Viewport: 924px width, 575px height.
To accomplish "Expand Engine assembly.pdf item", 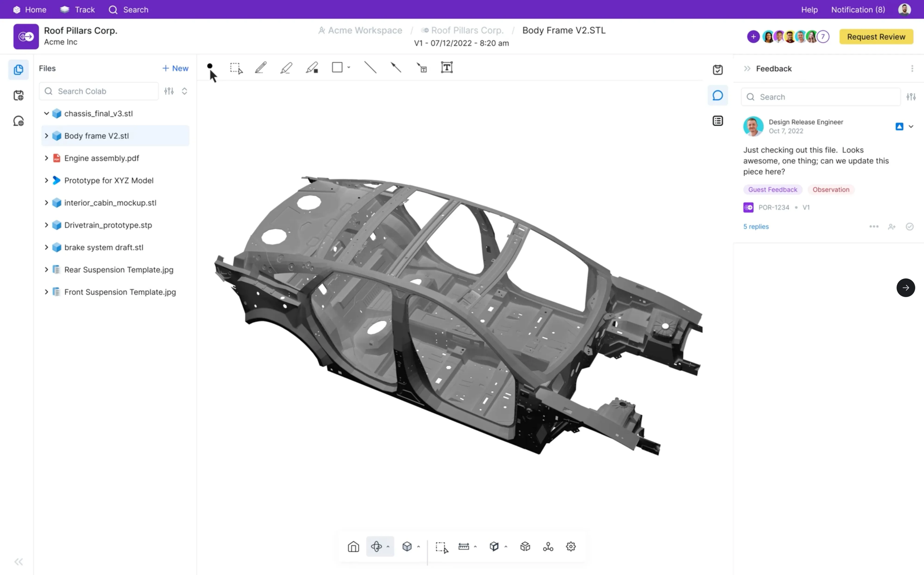I will [x=46, y=158].
